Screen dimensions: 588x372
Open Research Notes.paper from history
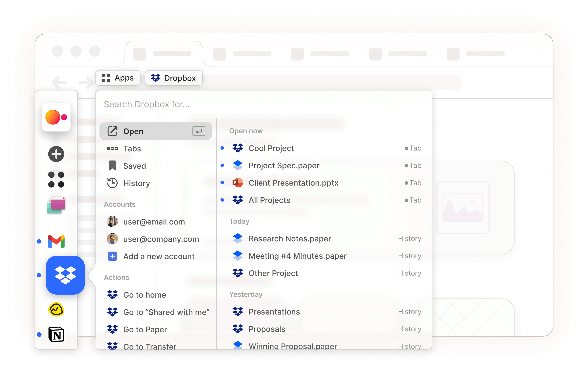click(x=290, y=238)
